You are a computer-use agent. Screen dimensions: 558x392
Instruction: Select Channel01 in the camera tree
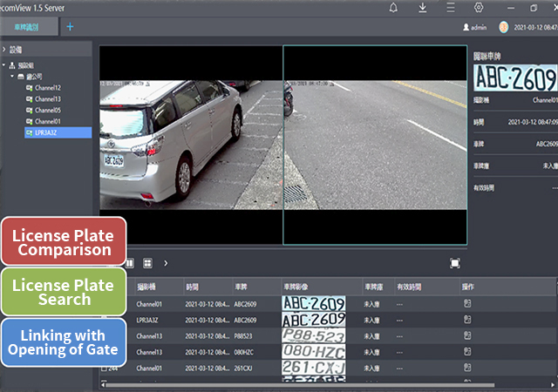pyautogui.click(x=48, y=121)
